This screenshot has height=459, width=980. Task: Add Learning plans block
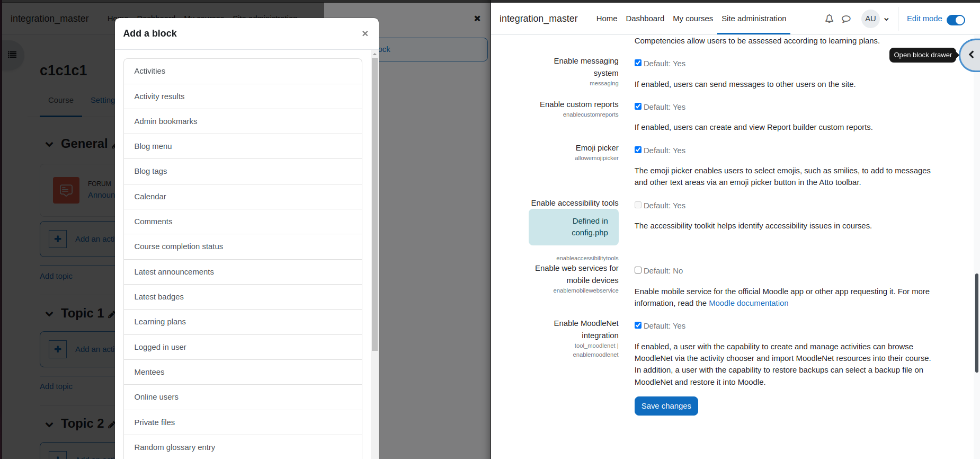coord(243,322)
